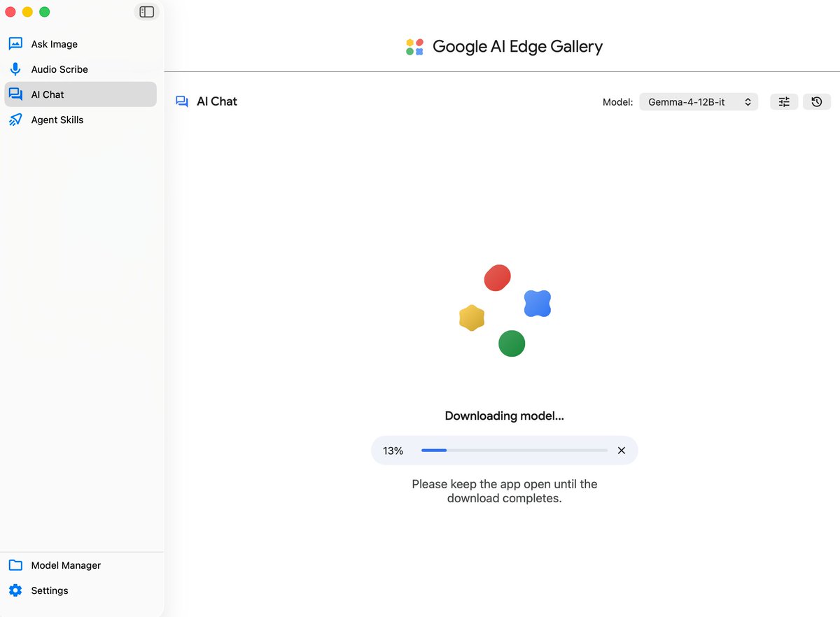Viewport: 840px width, 617px height.
Task: Click the Audio Scribe microphone icon
Action: (x=15, y=69)
